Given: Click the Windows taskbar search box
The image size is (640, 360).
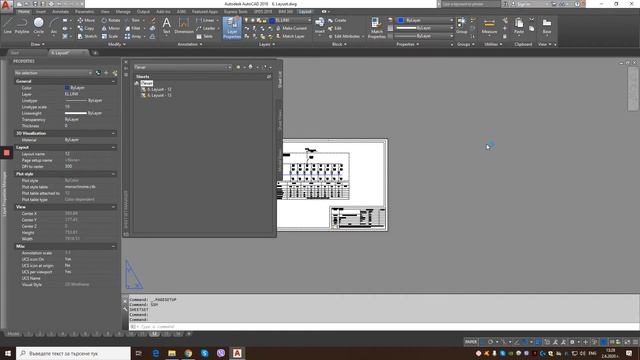Looking at the screenshot, I should (x=73, y=353).
